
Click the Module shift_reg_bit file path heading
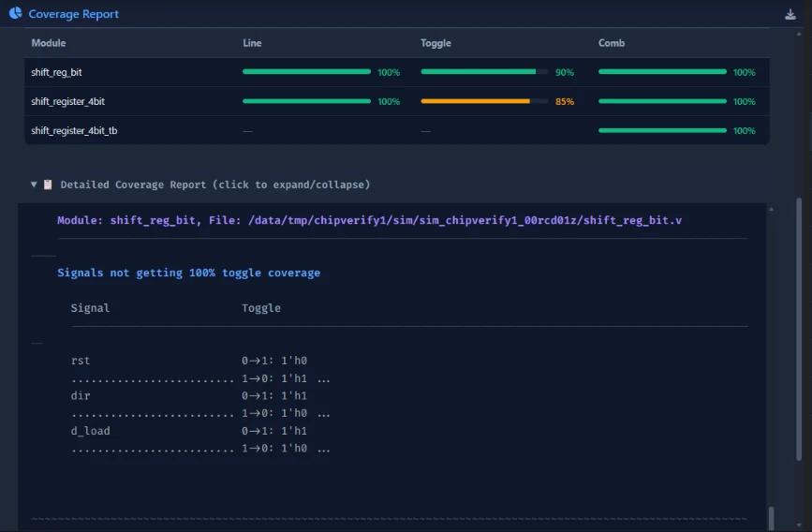(369, 220)
